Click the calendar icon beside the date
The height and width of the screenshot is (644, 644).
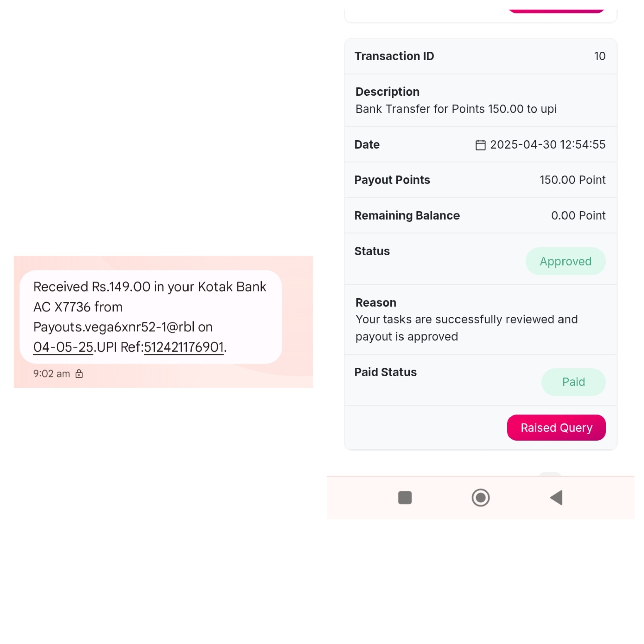480,145
